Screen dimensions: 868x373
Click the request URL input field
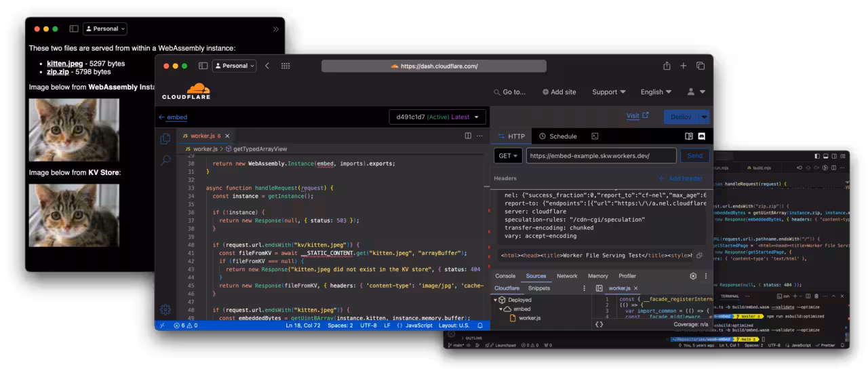[x=601, y=155]
